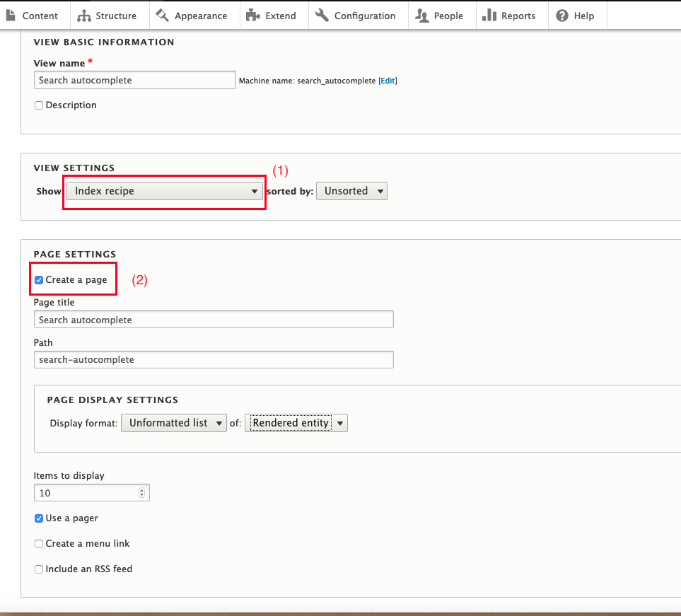Click the Path input field
This screenshot has height=616, width=681.
[x=214, y=360]
